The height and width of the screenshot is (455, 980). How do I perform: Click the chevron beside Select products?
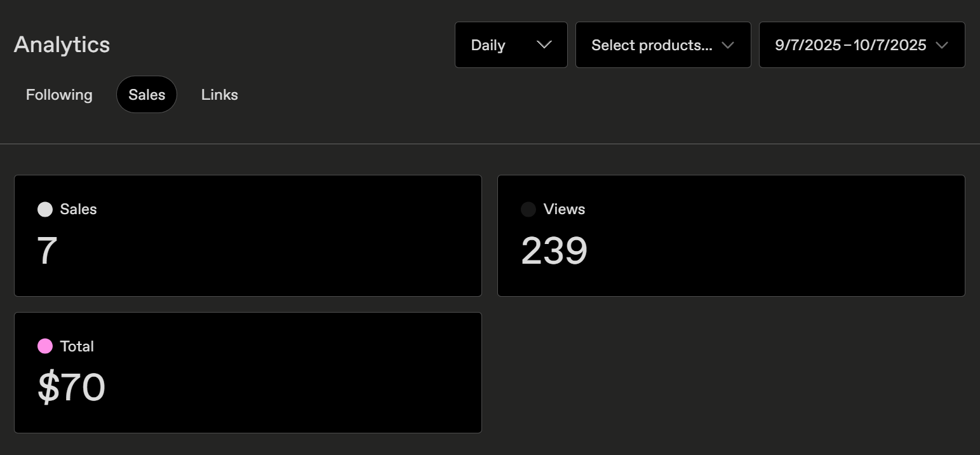(x=728, y=45)
